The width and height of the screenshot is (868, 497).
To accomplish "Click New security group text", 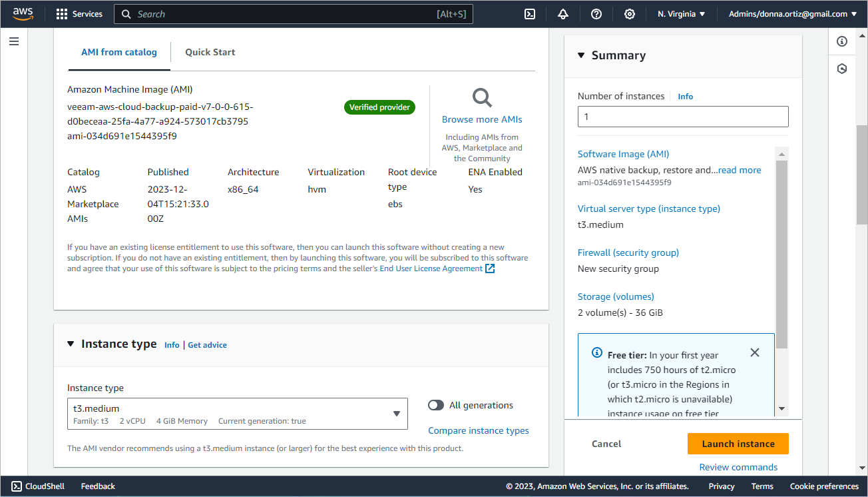I will pos(618,268).
